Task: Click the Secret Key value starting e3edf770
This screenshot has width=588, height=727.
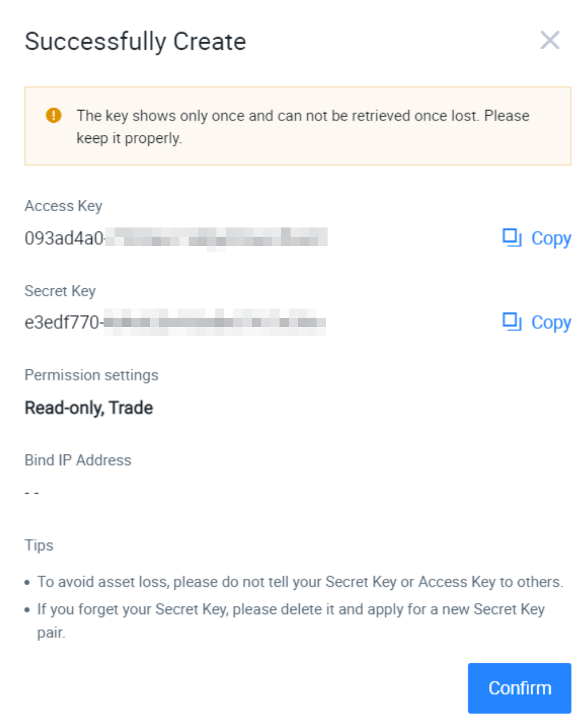Action: tap(175, 322)
